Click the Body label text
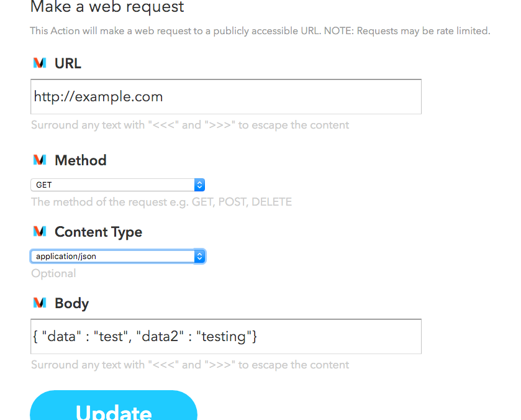 click(x=72, y=303)
